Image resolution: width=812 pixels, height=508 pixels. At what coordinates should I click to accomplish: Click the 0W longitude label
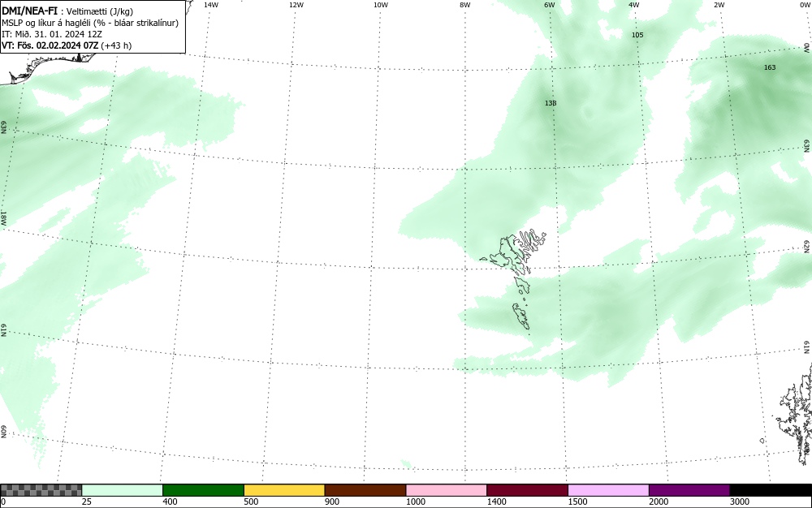[x=805, y=5]
